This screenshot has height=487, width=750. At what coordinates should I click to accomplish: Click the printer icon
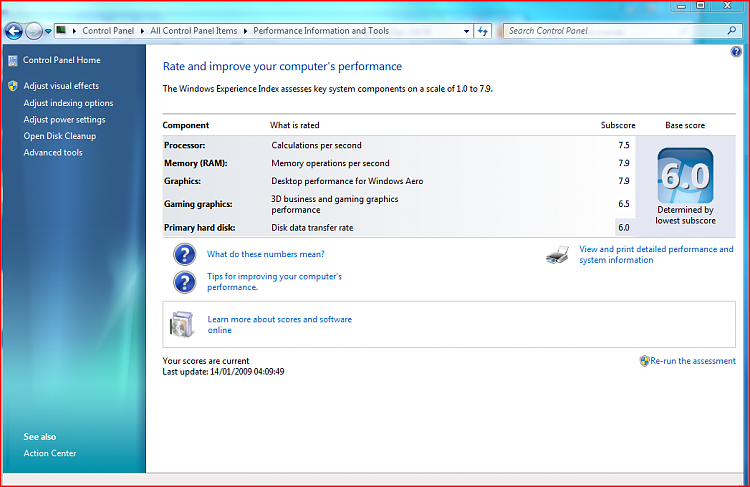[x=558, y=255]
